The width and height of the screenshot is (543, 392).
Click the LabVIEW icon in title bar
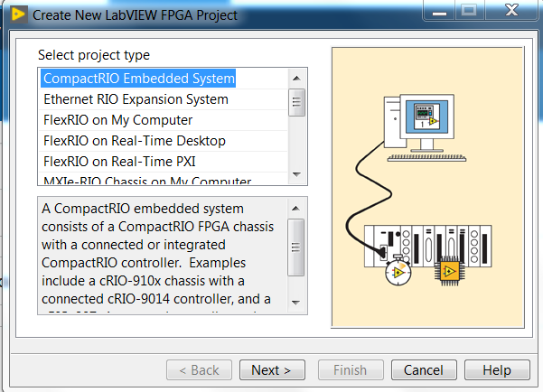click(x=19, y=14)
